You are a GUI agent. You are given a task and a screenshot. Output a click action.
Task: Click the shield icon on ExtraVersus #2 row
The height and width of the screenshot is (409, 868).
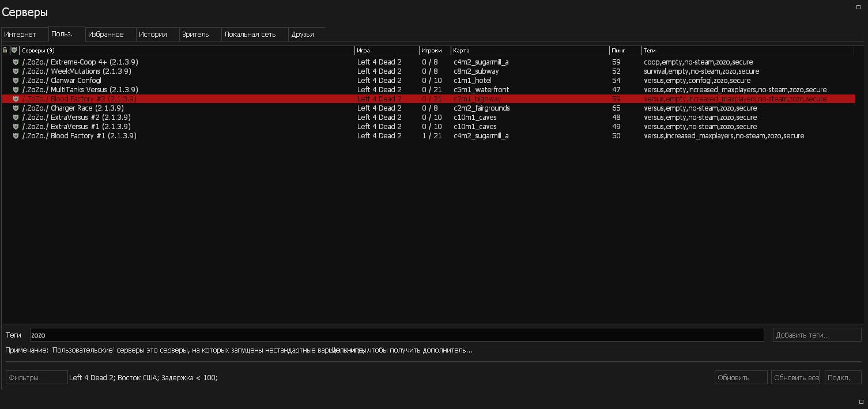[16, 118]
